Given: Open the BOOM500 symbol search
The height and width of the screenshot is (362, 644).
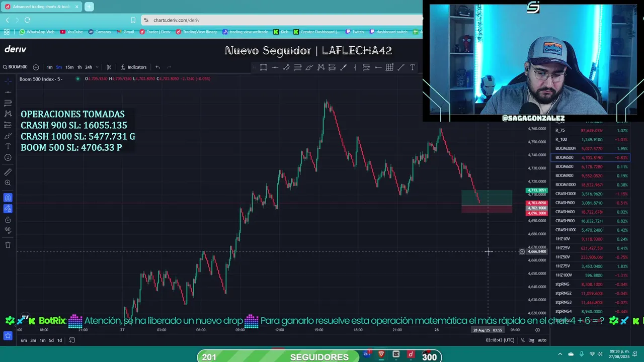Looking at the screenshot, I should (15, 67).
